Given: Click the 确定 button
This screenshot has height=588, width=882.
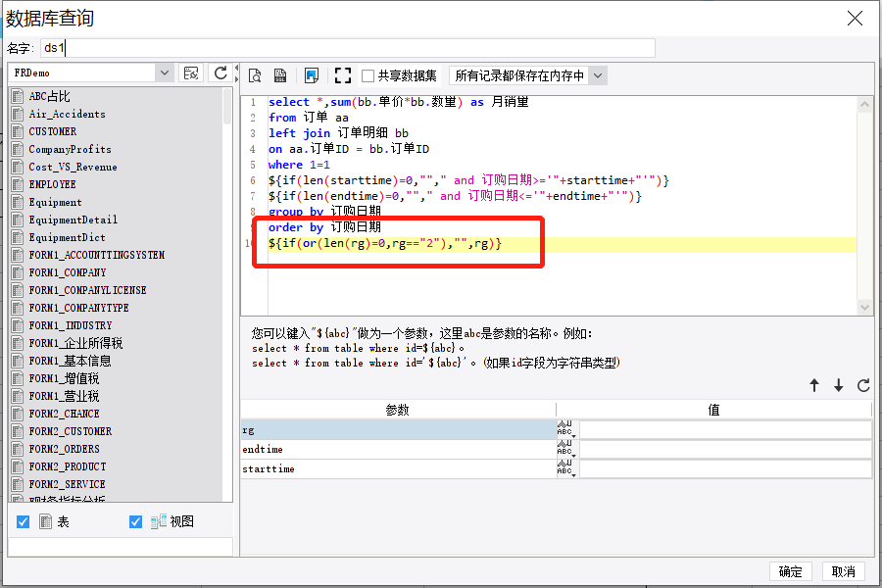Looking at the screenshot, I should [790, 571].
